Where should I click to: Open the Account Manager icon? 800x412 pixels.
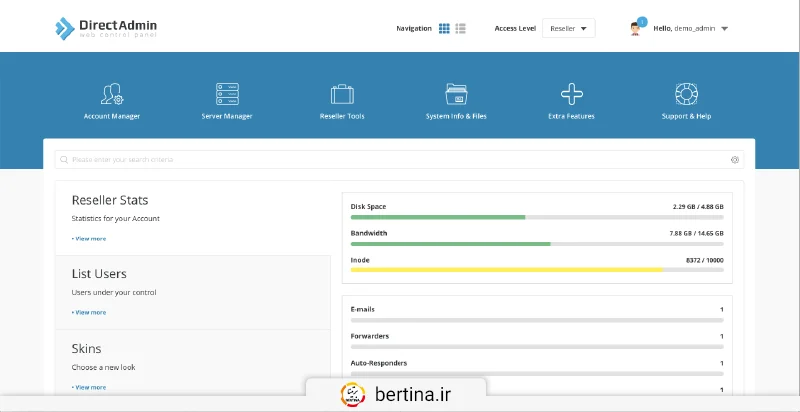(111, 95)
